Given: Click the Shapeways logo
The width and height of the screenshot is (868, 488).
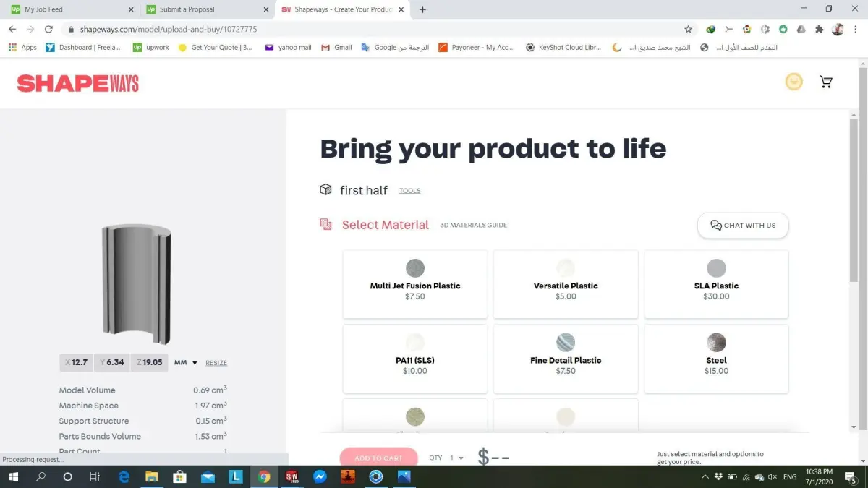Looking at the screenshot, I should tap(77, 83).
